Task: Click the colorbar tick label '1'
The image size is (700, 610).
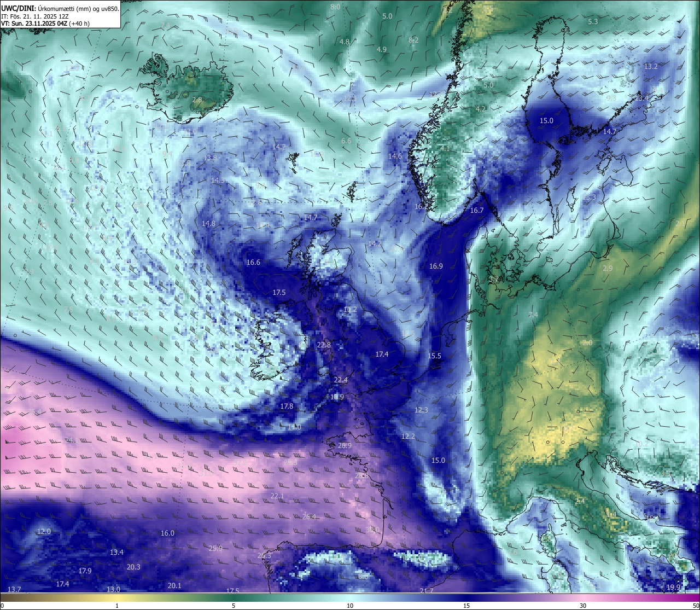Action: pyautogui.click(x=117, y=606)
